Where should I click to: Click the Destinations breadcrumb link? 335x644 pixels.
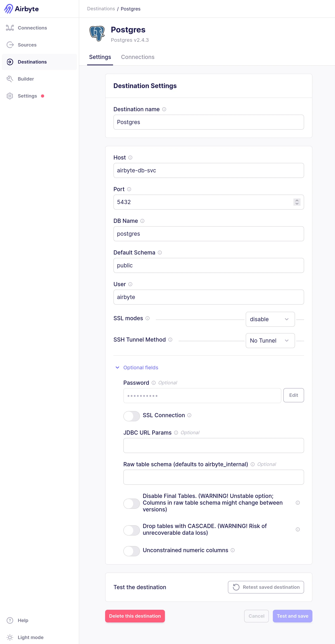pos(101,9)
